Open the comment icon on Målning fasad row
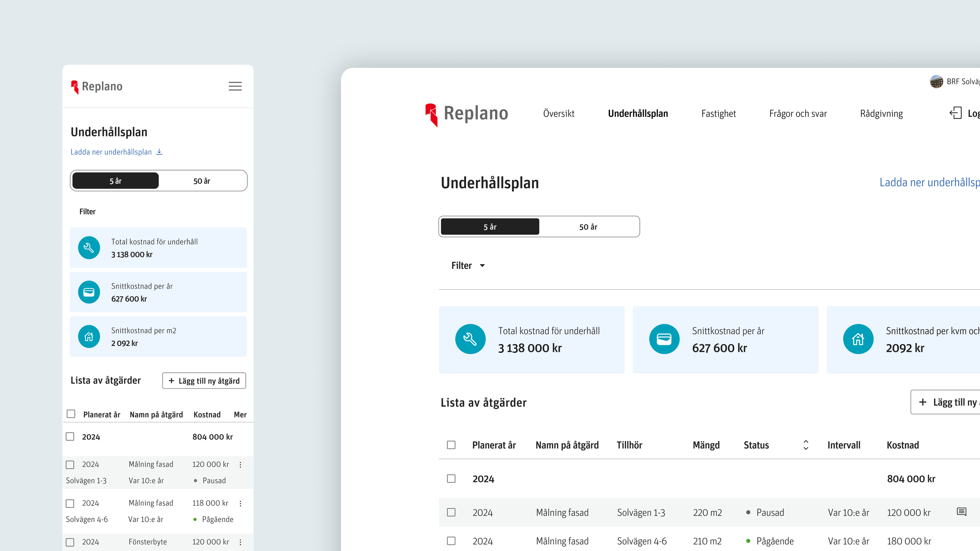980x551 pixels. click(961, 512)
